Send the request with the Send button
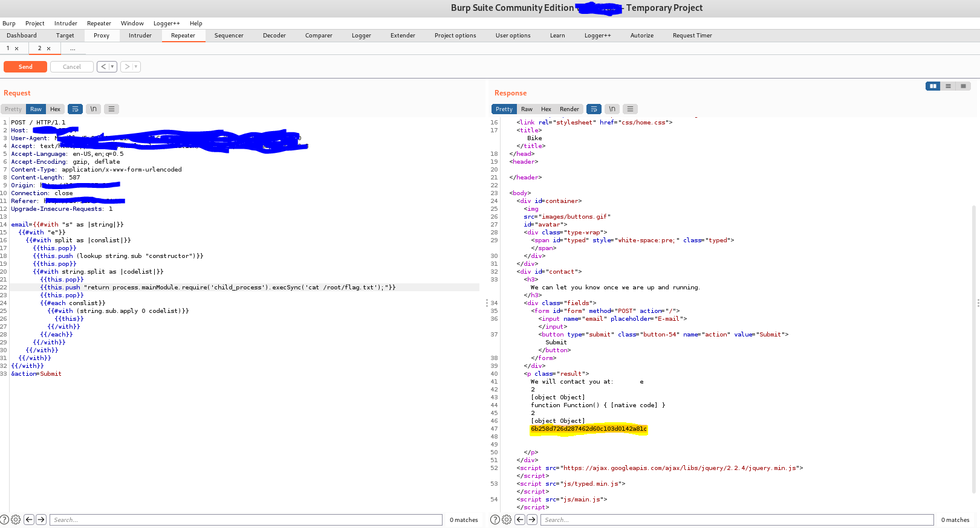This screenshot has height=528, width=980. point(25,66)
